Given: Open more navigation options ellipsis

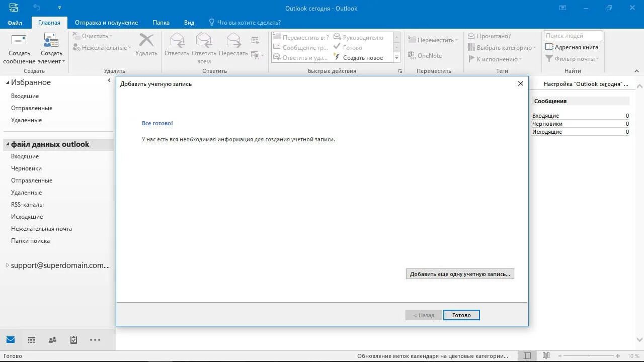Looking at the screenshot, I should point(95,340).
